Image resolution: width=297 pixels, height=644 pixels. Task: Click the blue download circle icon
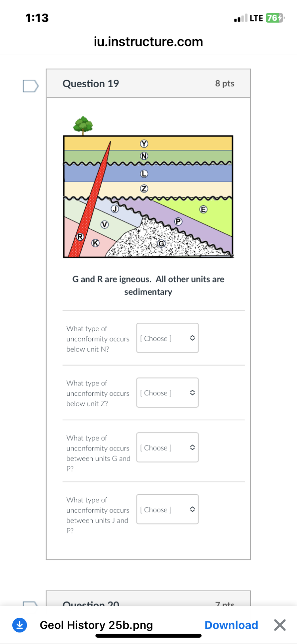(x=20, y=625)
